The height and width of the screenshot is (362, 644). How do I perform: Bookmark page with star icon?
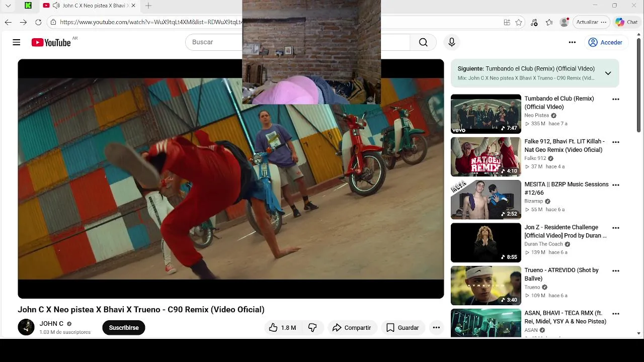519,22
